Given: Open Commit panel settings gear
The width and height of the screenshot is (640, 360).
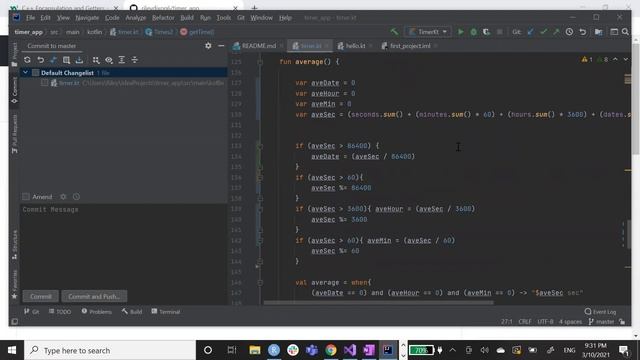Looking at the screenshot, I should [208, 46].
